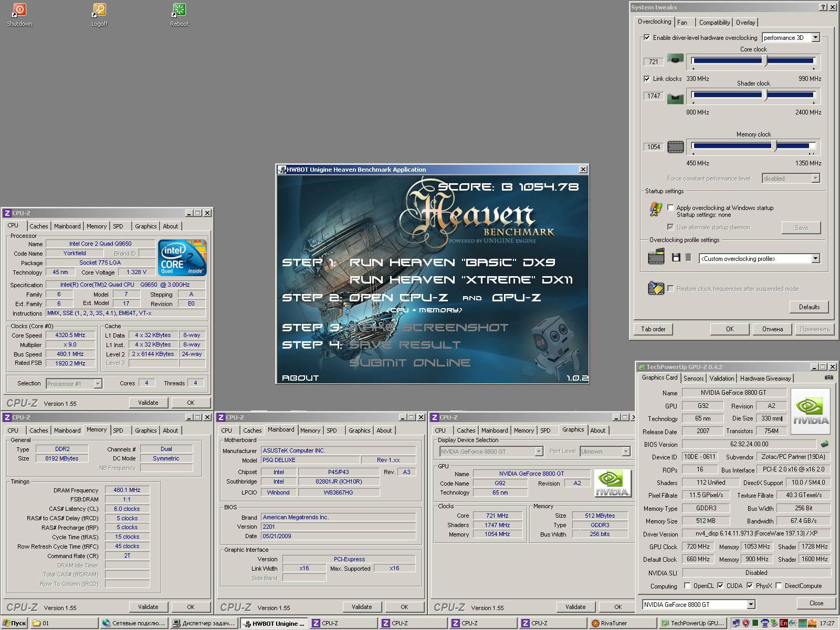Open the Processor #1 selection dropdown
840x630 pixels.
pos(74,384)
